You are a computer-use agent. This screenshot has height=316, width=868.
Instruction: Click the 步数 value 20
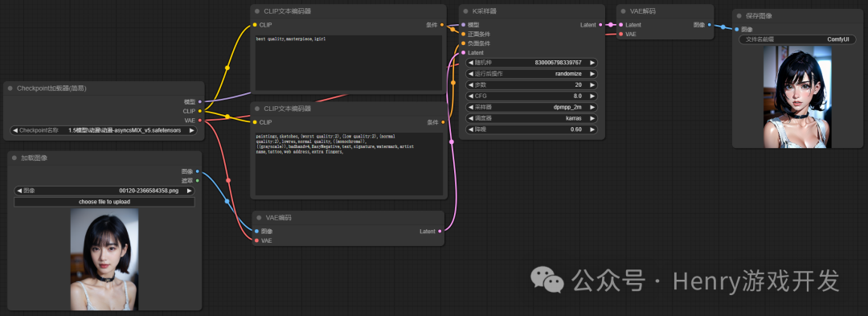578,85
